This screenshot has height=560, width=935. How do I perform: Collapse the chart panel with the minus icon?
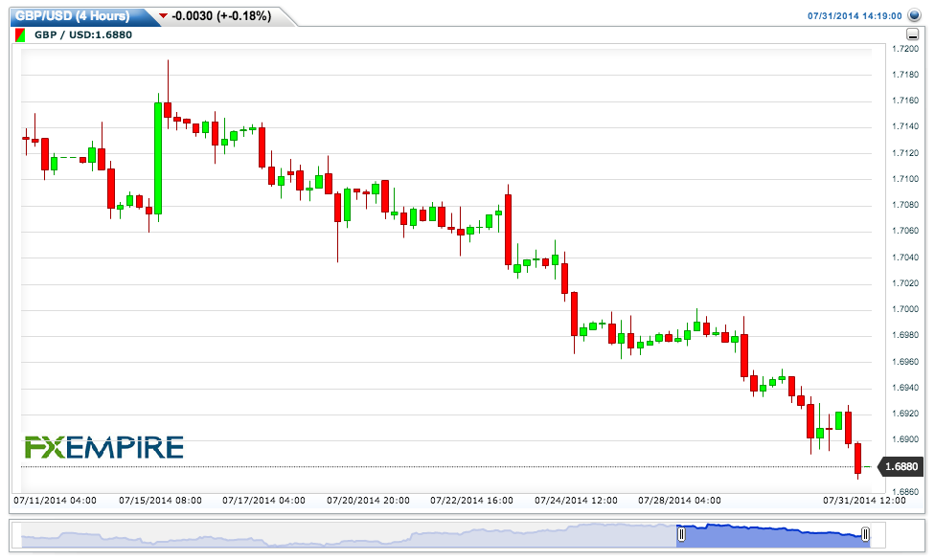tap(912, 34)
